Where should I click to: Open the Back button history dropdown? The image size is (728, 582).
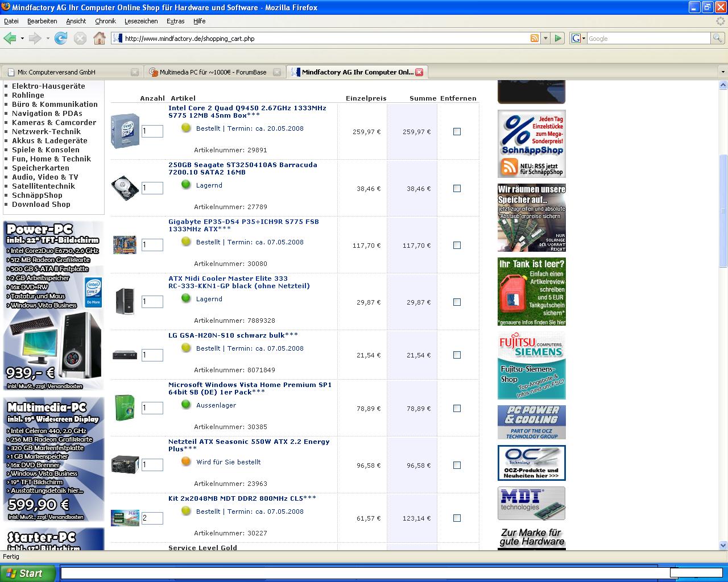[22, 38]
